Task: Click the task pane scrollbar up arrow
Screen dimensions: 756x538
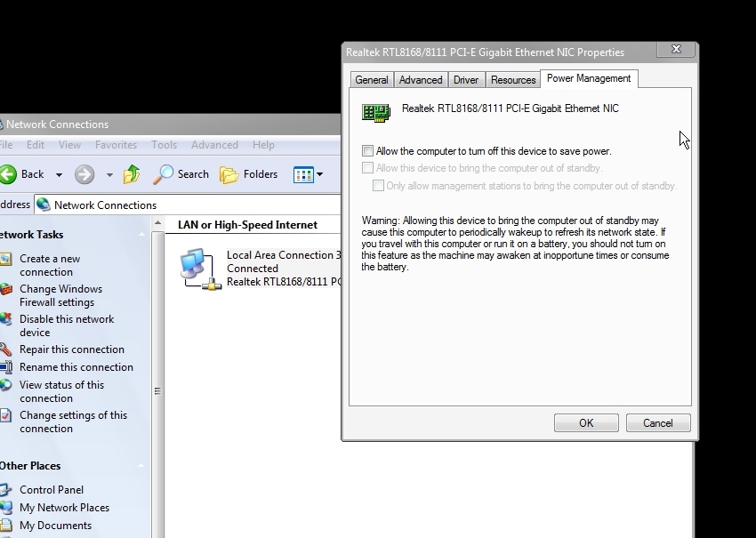Action: 157,224
